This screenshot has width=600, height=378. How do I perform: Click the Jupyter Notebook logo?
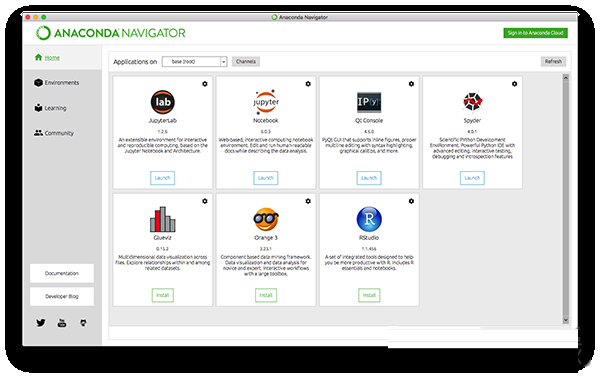(266, 102)
